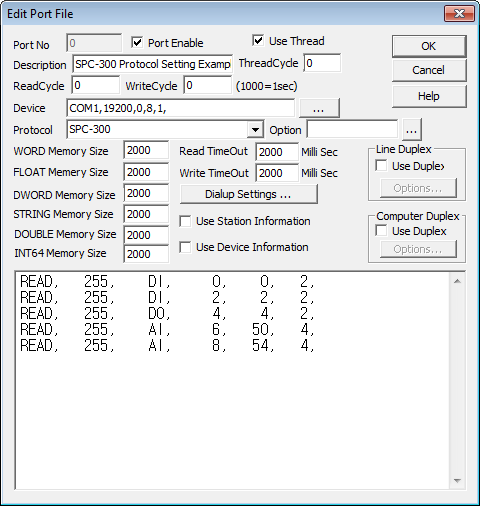Click the ThreadCycle input field
Screen dimensions: 480x506
[x=322, y=63]
